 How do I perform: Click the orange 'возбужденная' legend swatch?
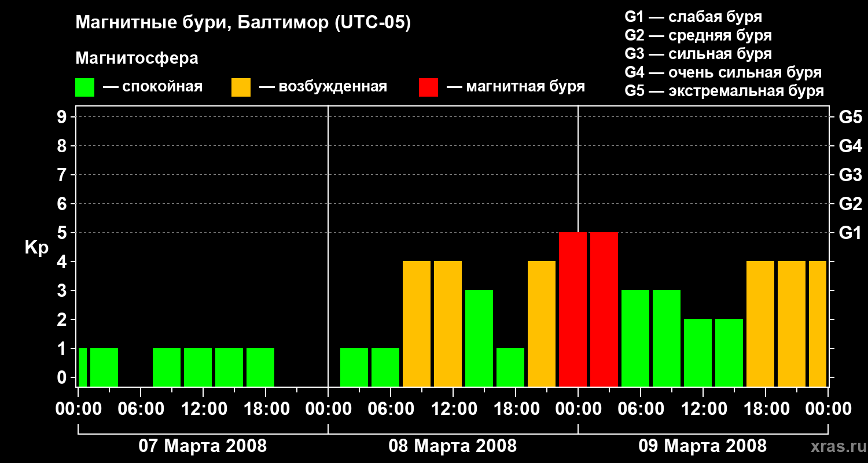coord(241,87)
